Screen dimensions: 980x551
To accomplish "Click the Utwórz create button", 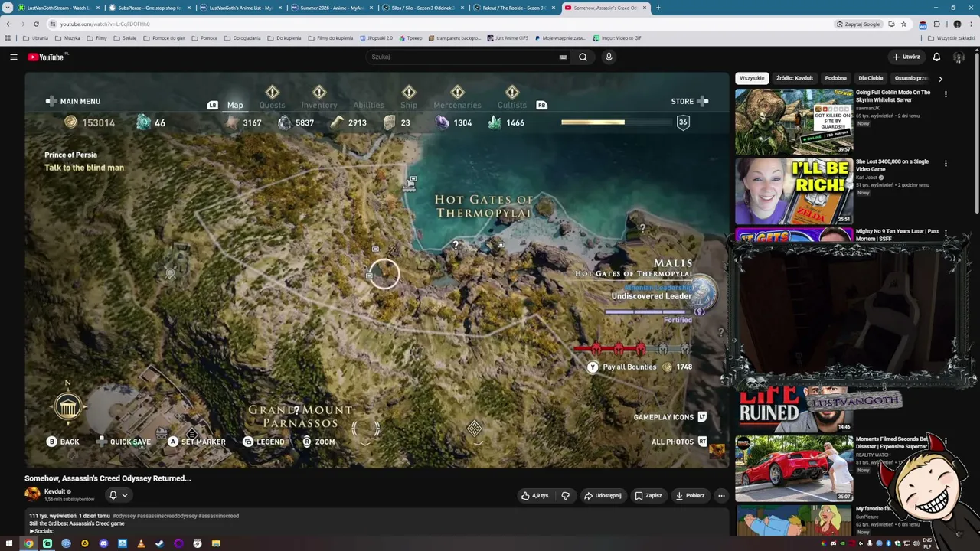I will click(906, 57).
